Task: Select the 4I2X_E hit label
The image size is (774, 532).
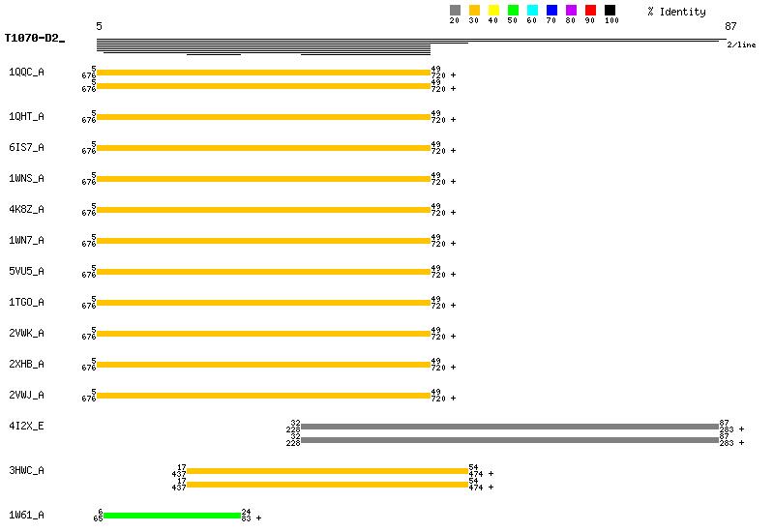Action: pyautogui.click(x=26, y=426)
